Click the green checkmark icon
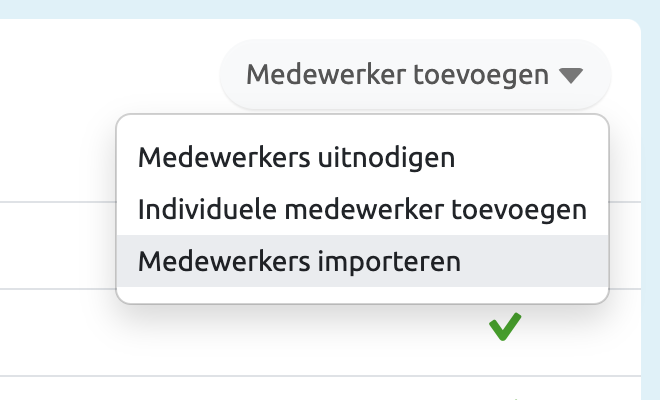 [x=505, y=327]
